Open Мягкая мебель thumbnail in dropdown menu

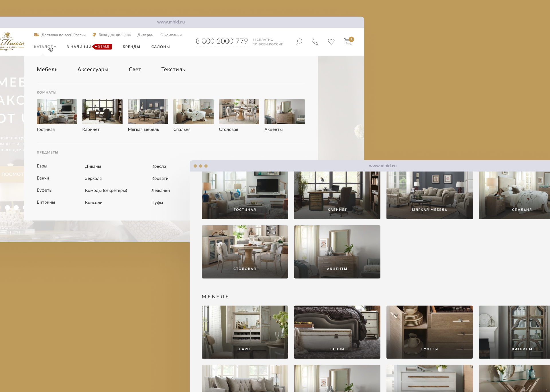[148, 112]
